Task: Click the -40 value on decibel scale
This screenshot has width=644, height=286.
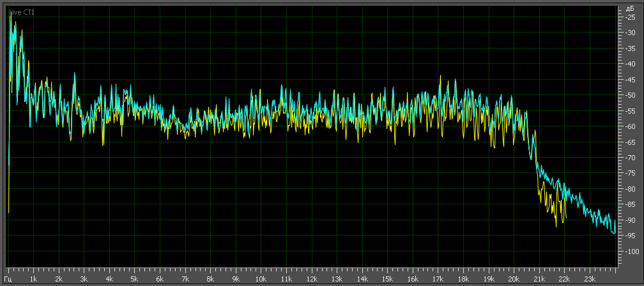Action: [630, 64]
